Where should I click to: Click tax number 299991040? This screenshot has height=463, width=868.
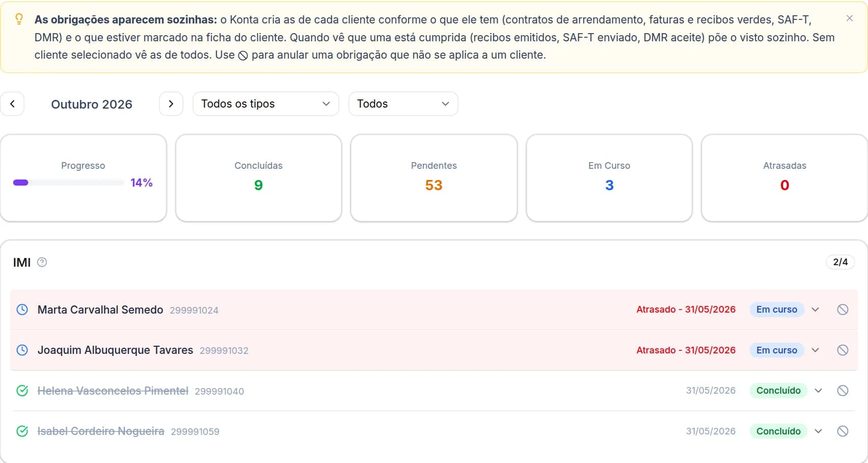pyautogui.click(x=220, y=391)
